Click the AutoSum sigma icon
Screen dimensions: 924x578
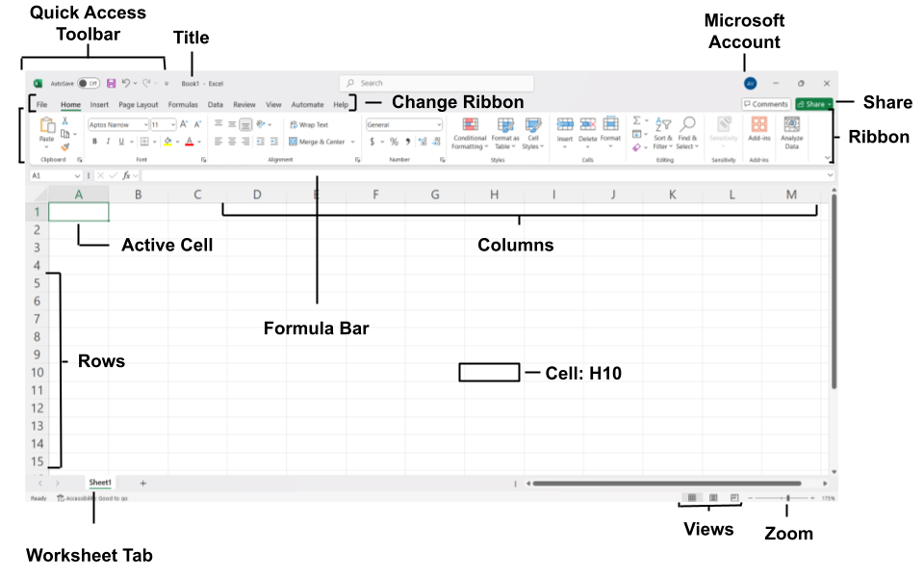(636, 121)
